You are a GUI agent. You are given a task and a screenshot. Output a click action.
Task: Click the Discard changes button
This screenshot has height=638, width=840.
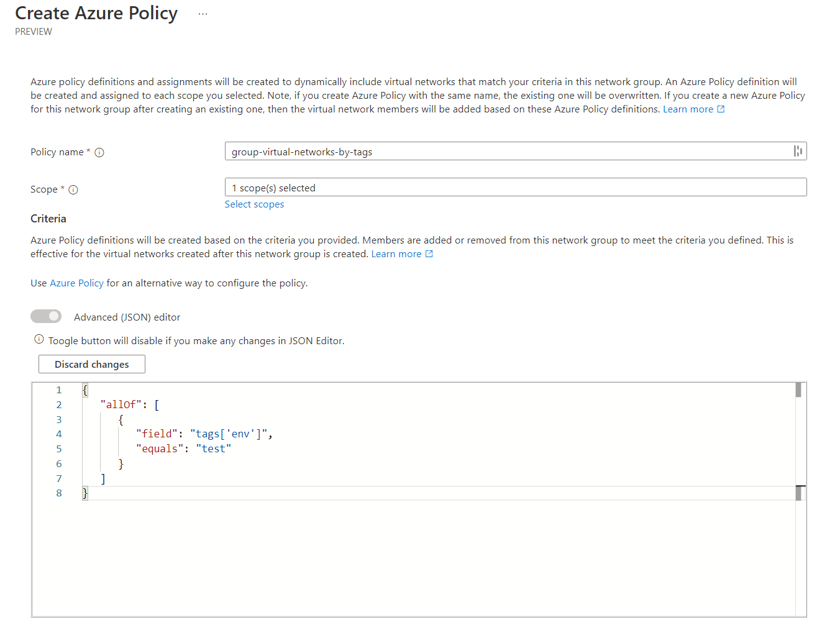point(92,364)
